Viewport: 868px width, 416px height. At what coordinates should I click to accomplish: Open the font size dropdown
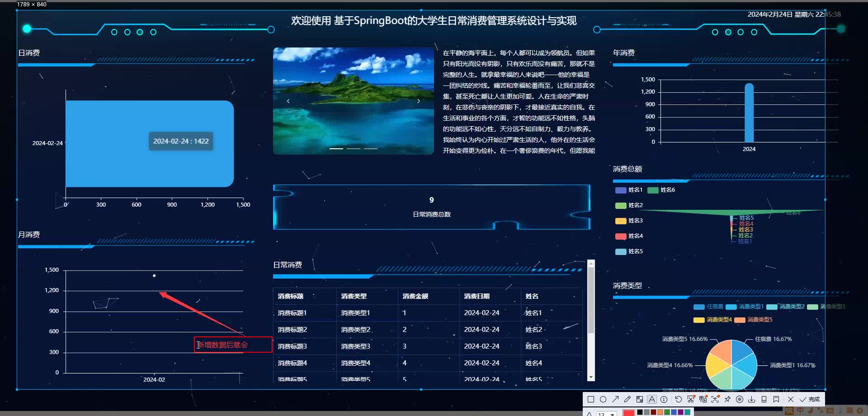[606, 414]
